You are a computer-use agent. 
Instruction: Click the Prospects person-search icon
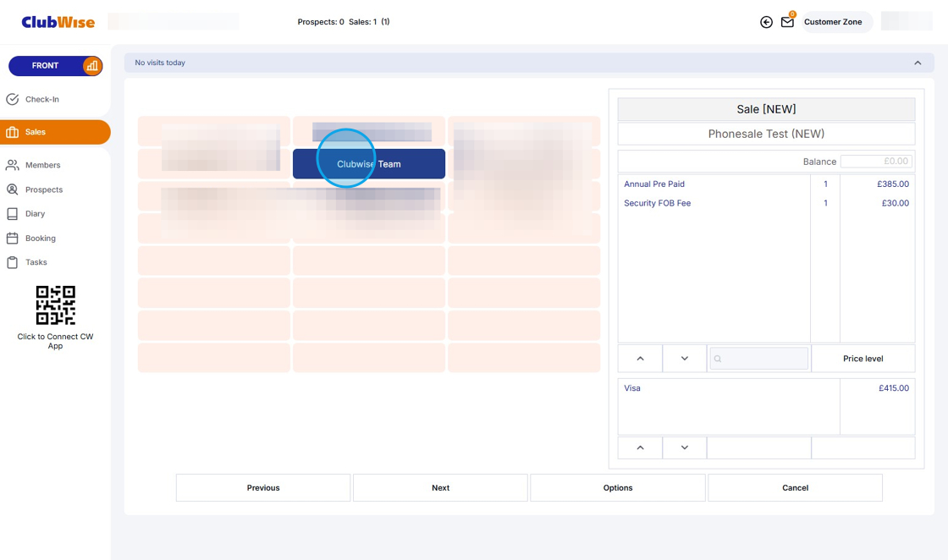pos(12,189)
